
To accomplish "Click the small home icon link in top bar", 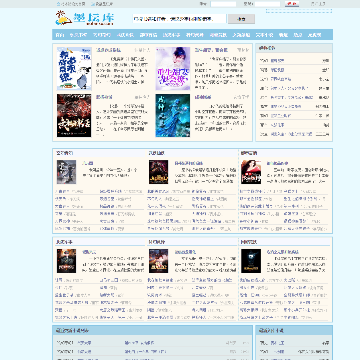I will [x=71, y=4].
